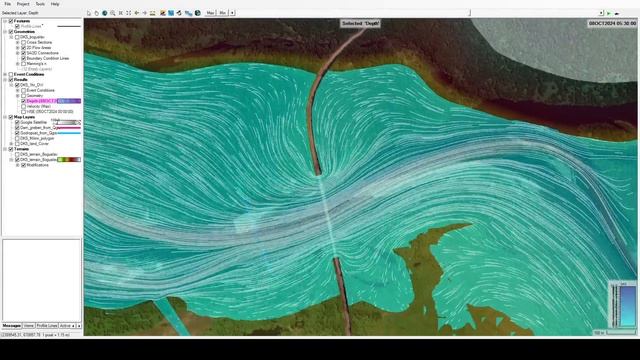Open the dropdown arrow beside Min
This screenshot has height=360, width=640.
point(232,13)
